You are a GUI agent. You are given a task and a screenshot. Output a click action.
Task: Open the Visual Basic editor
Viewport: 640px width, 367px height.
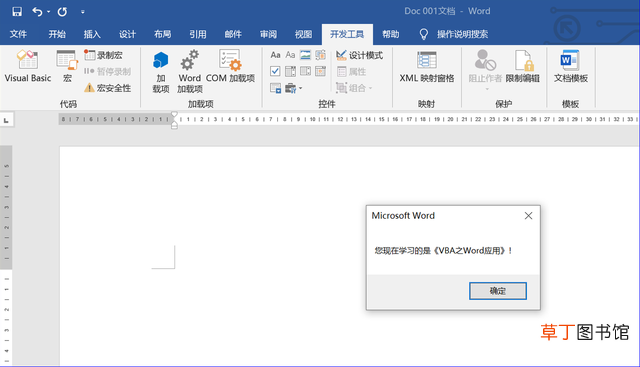(28, 66)
